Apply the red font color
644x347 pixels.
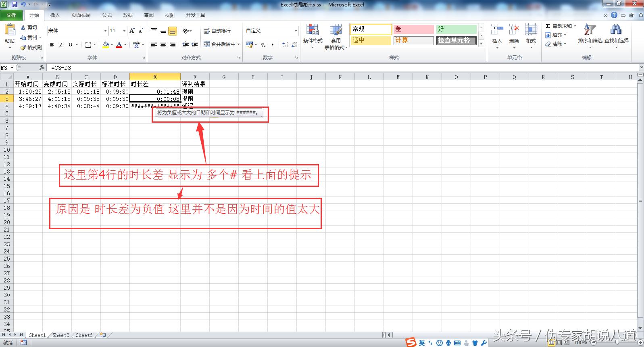[119, 45]
